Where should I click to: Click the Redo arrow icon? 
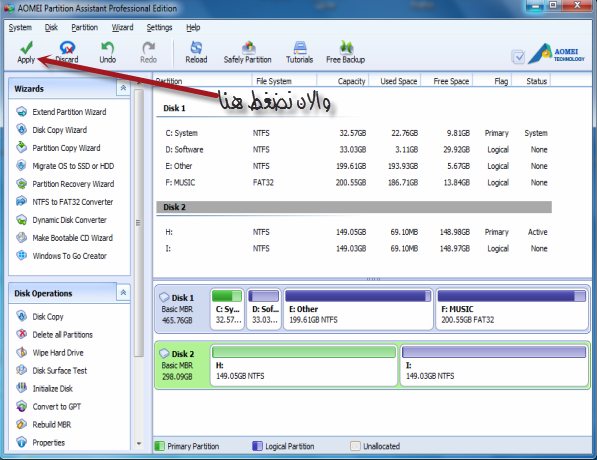tap(148, 47)
